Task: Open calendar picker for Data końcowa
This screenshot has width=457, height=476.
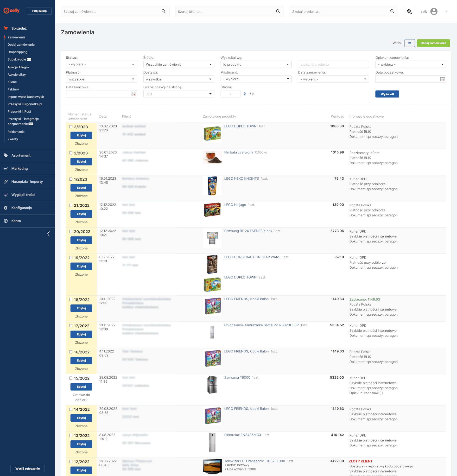Action: pos(133,94)
